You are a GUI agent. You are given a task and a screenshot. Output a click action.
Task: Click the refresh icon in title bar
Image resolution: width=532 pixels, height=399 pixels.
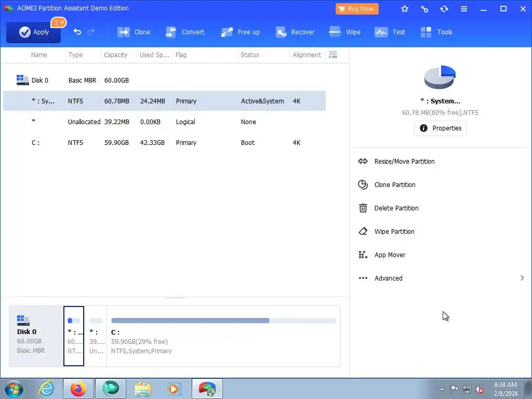(x=444, y=9)
